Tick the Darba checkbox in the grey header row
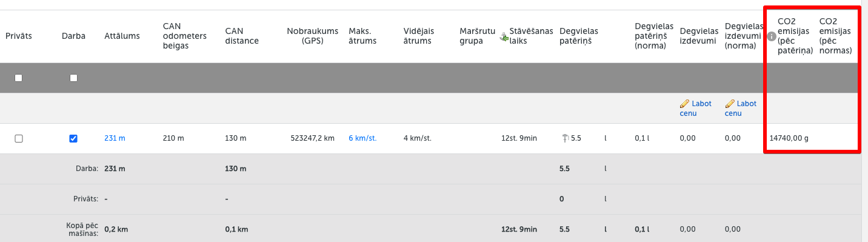The height and width of the screenshot is (242, 868). [73, 78]
